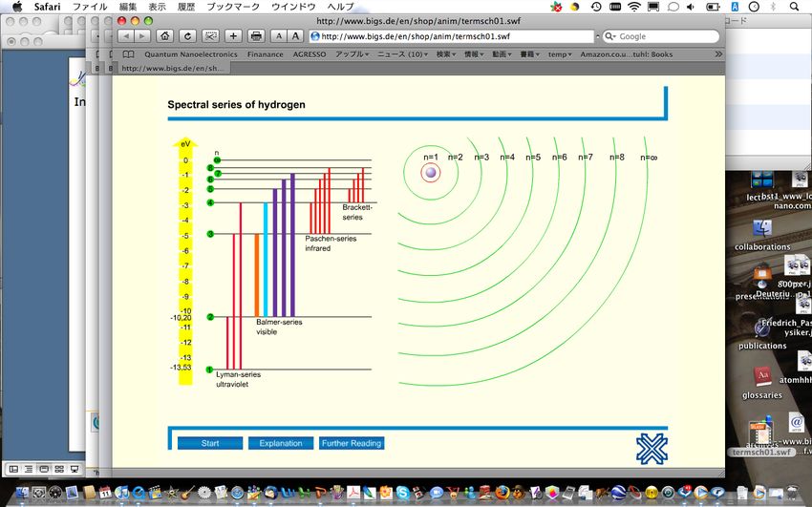The image size is (812, 507).
Task: Open the Apple menu
Action: point(17,7)
